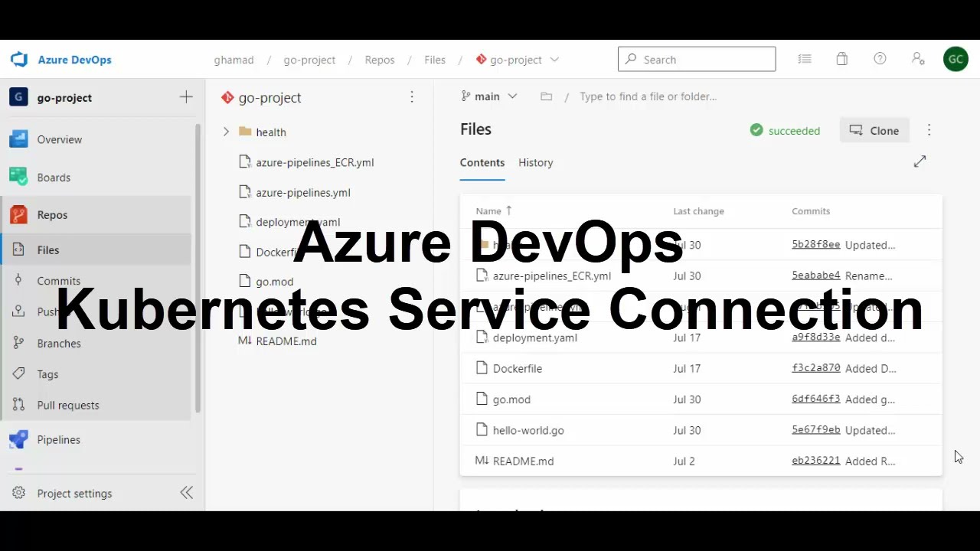The height and width of the screenshot is (551, 980).
Task: Open commit a9f8d33e
Action: [815, 337]
